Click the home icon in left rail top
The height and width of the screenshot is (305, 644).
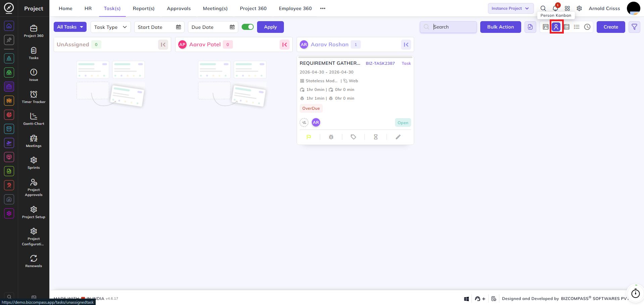[x=9, y=26]
